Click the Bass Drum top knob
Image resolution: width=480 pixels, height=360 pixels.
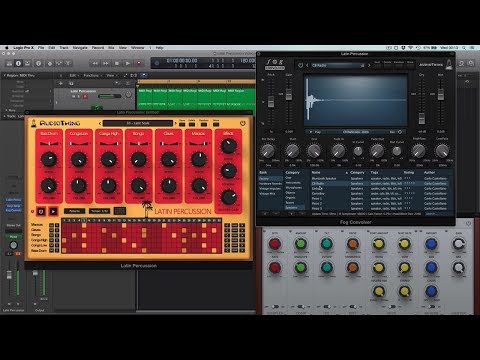[49, 159]
